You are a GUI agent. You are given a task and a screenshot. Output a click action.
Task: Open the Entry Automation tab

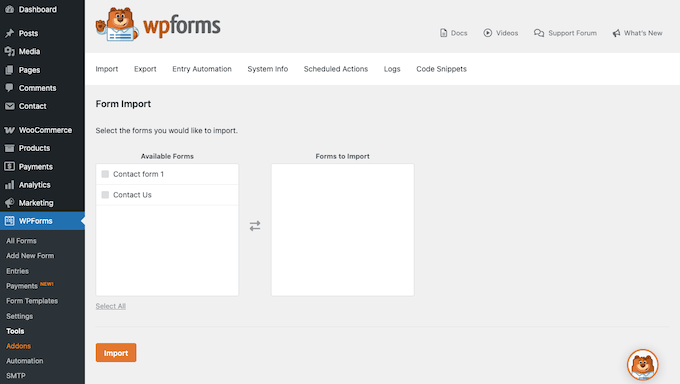202,69
